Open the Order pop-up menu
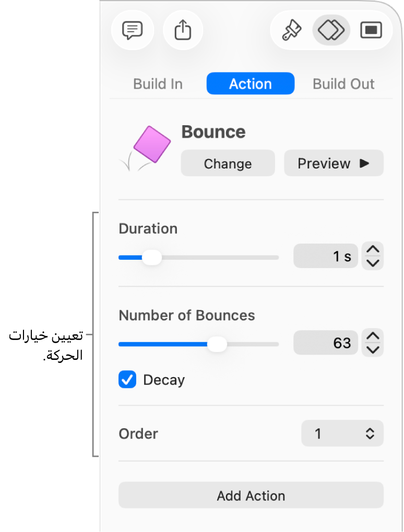This screenshot has width=404, height=532. (x=342, y=433)
